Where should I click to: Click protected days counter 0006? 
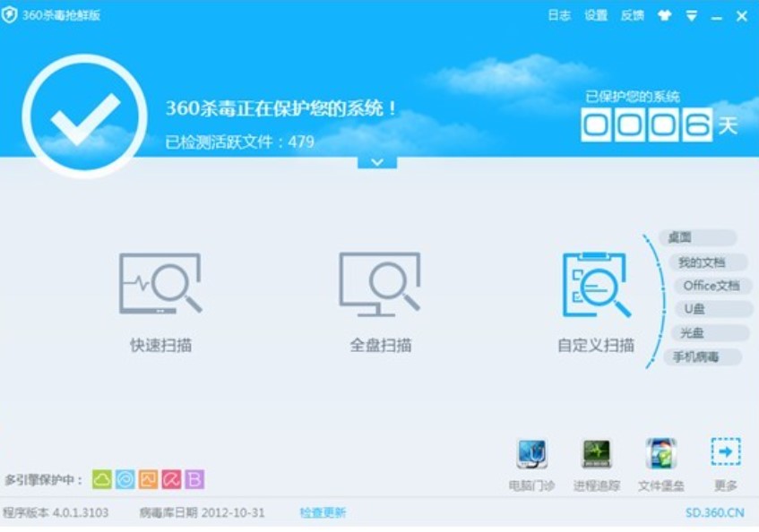click(647, 124)
